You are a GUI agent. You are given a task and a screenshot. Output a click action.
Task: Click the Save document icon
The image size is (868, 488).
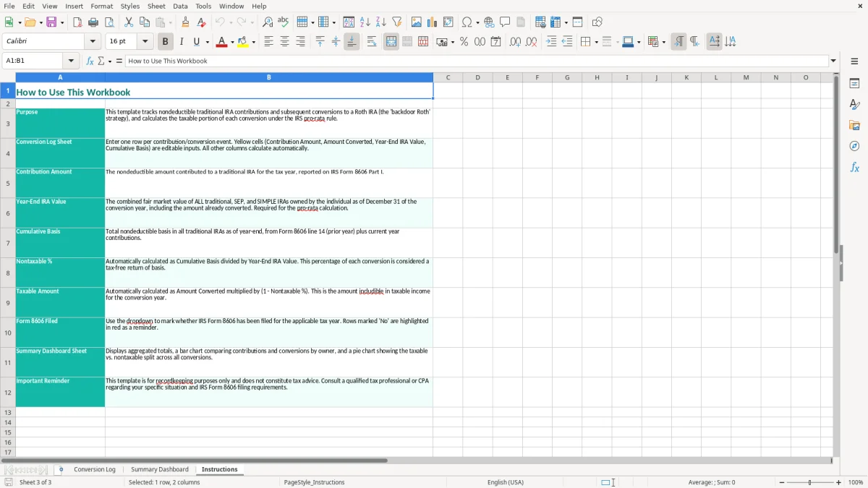[x=51, y=22]
